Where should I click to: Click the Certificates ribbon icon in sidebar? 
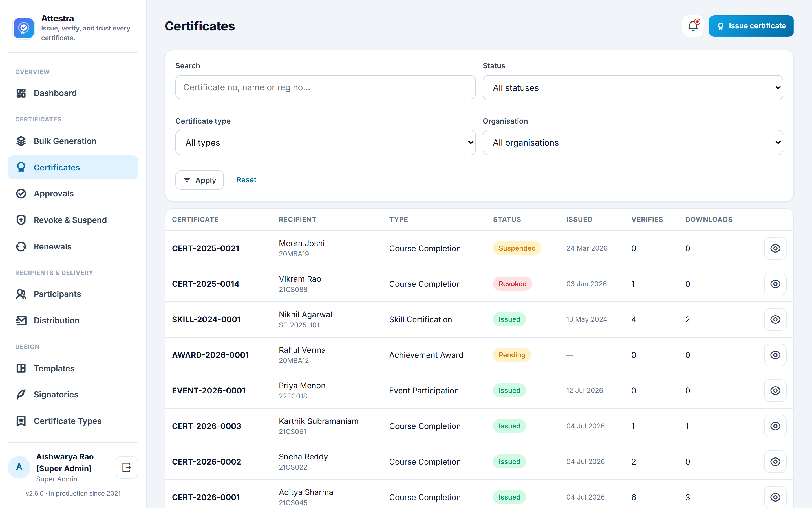[x=21, y=167]
